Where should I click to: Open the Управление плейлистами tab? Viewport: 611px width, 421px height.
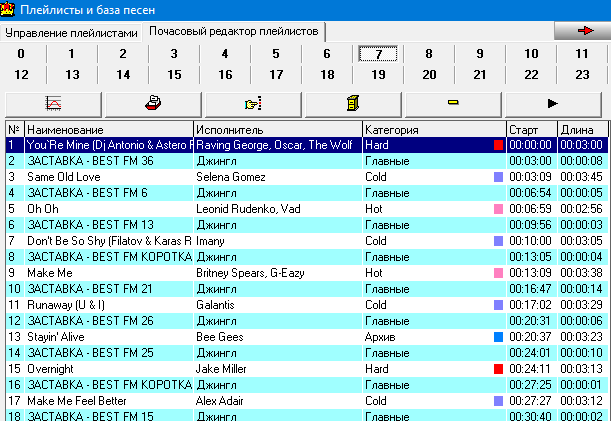click(x=71, y=33)
